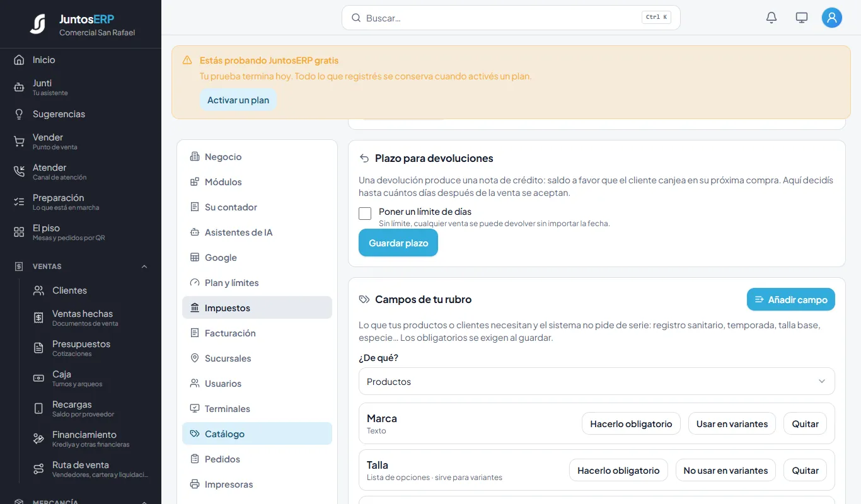Click the Inicio home icon
Screen dimensions: 861x504
(19, 60)
